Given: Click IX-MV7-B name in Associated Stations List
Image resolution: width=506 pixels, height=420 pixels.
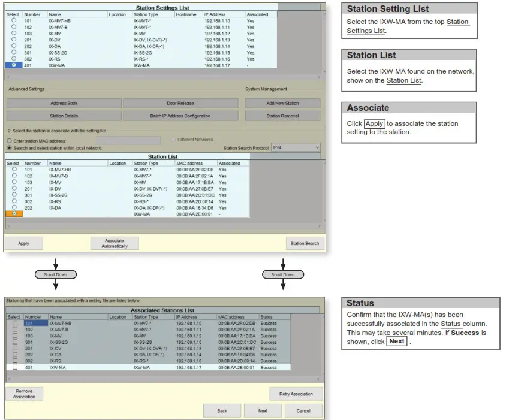Looking at the screenshot, I should 58,330.
